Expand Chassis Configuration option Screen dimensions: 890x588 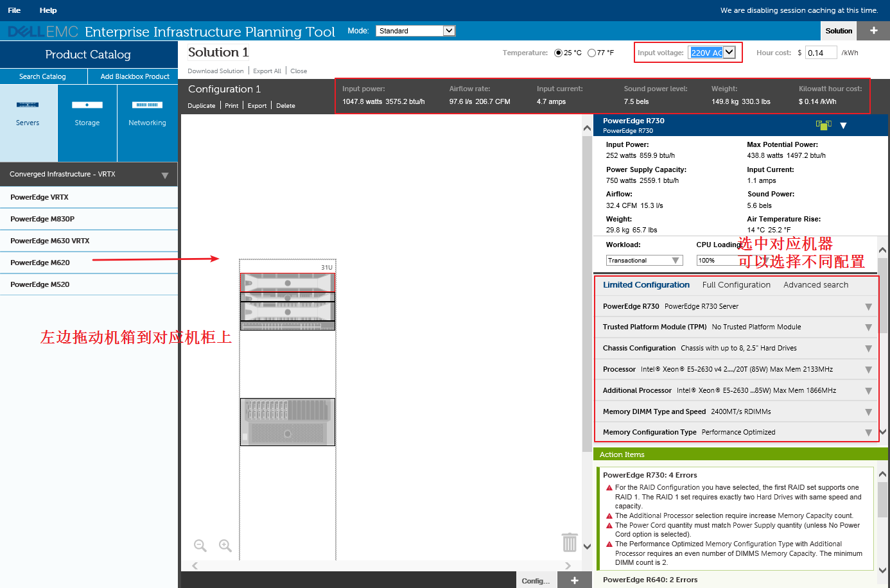[736, 348]
